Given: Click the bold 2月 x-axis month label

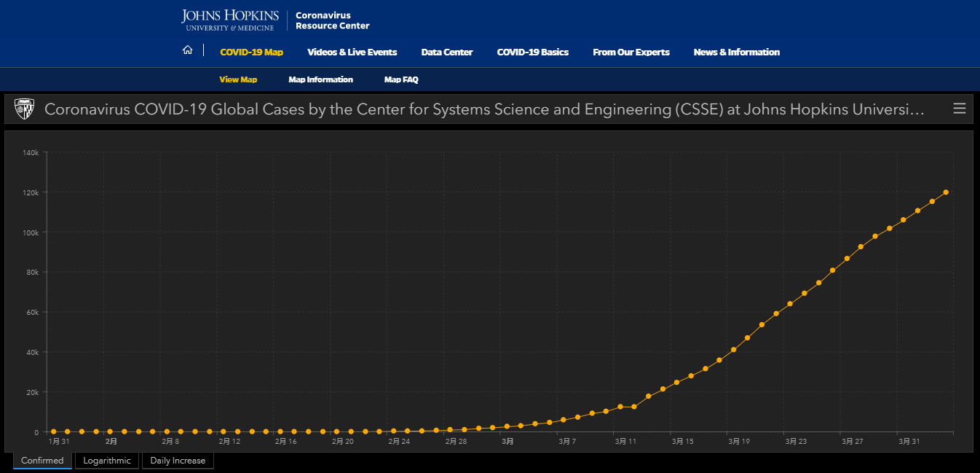Looking at the screenshot, I should 111,442.
